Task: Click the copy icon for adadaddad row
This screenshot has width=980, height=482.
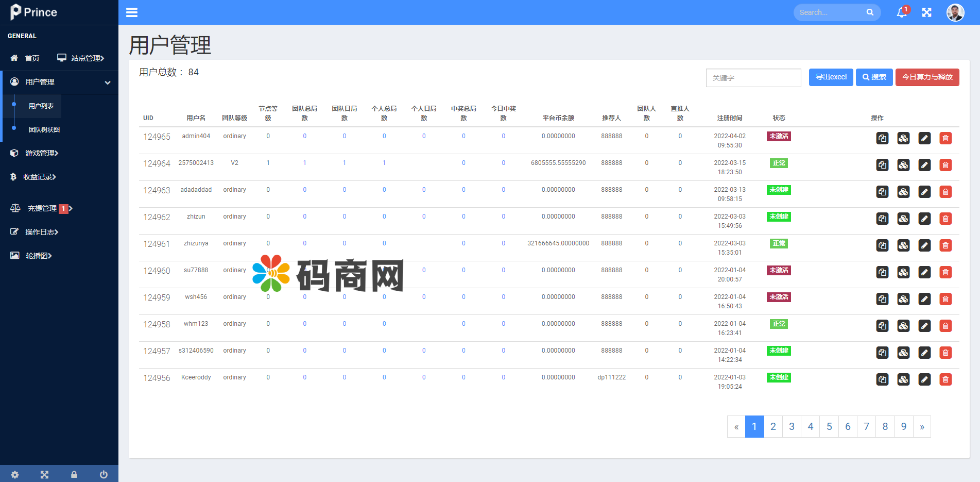Action: pos(882,192)
